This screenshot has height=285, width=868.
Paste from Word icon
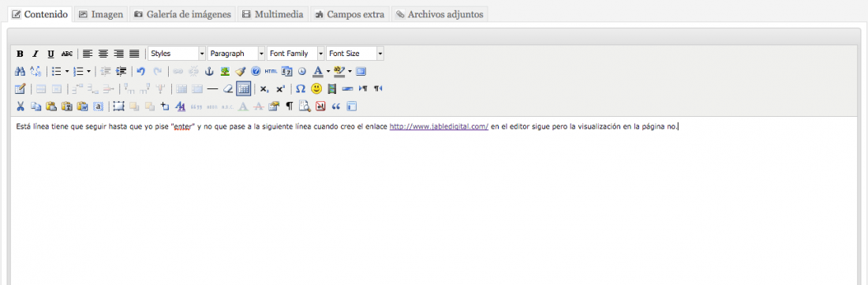click(x=83, y=107)
